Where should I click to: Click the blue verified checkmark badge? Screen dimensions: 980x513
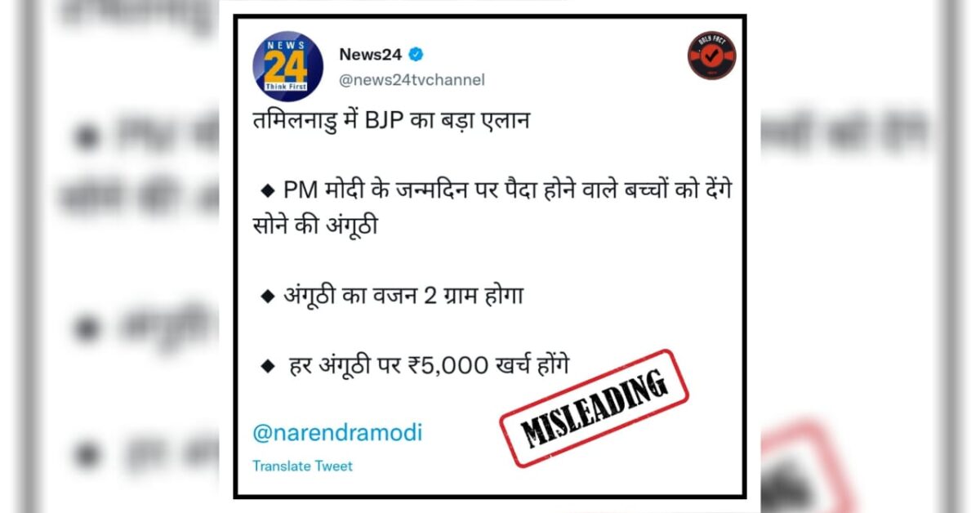[x=416, y=55]
